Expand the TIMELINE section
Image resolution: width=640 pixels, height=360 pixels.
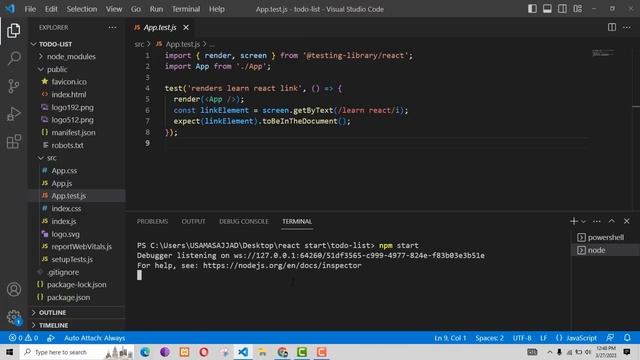[77, 325]
